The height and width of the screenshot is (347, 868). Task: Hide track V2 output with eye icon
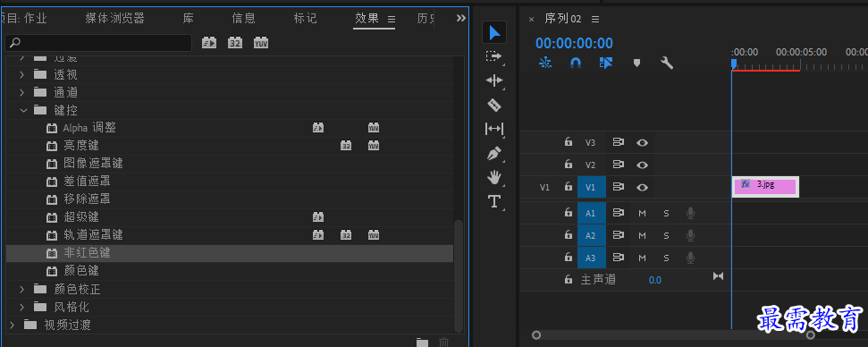coord(642,165)
